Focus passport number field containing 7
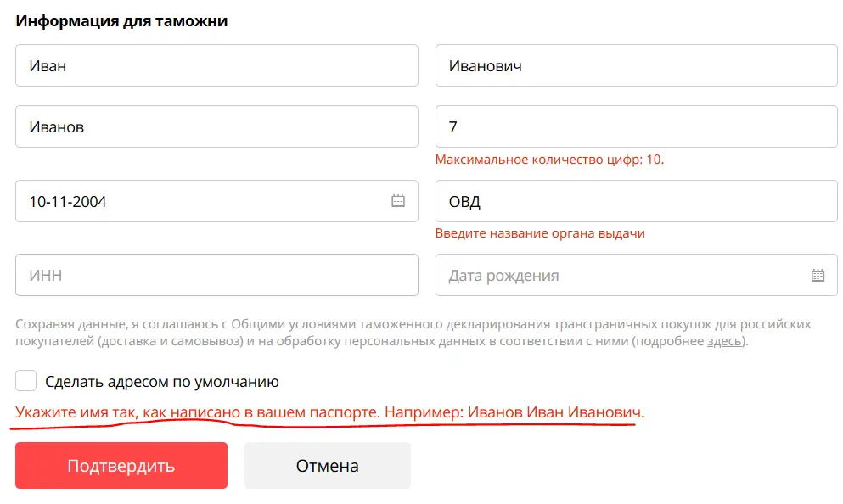843x504 pixels. 637,126
